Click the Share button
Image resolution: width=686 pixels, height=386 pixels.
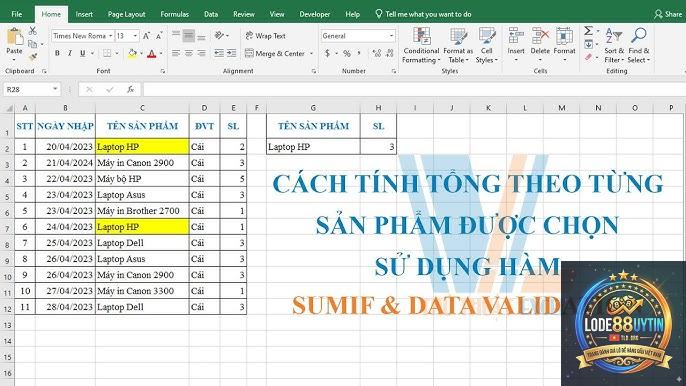click(668, 14)
